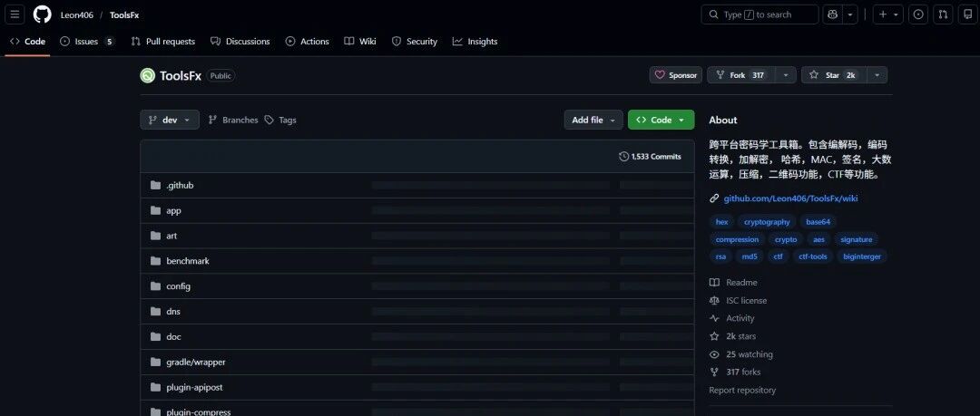Open the Wiki tab
Image resolution: width=980 pixels, height=416 pixels.
360,41
